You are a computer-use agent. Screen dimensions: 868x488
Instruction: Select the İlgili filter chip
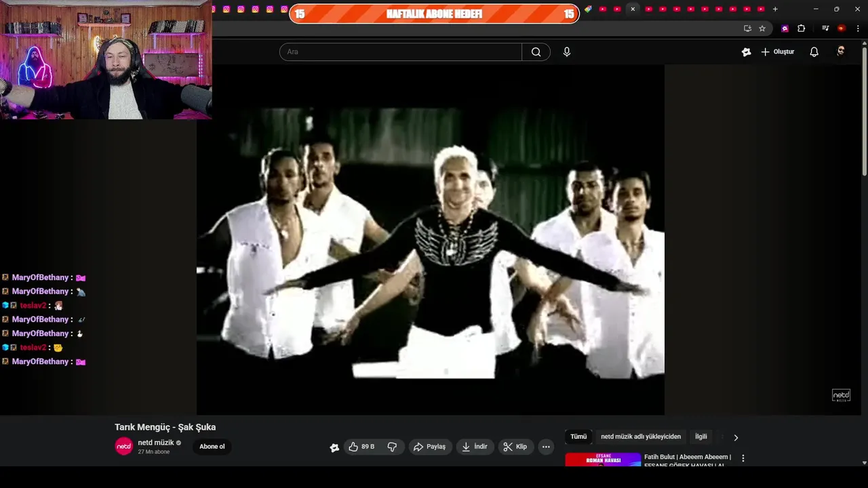pos(701,437)
